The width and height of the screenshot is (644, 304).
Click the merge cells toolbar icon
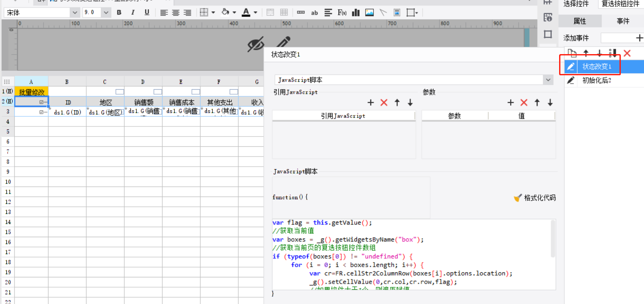[270, 13]
